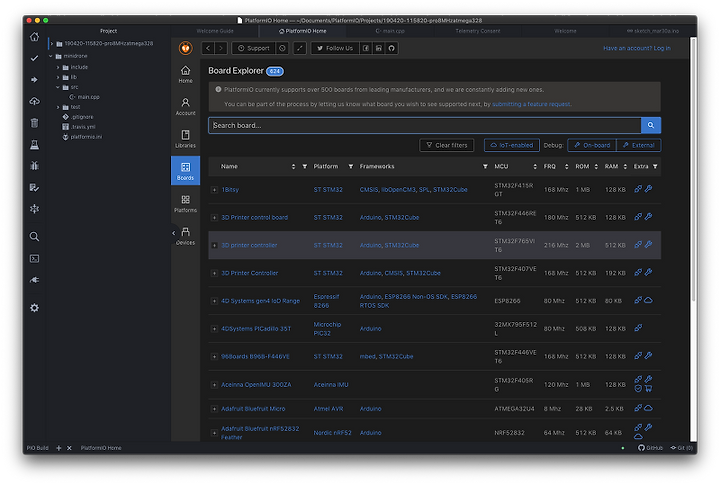The width and height of the screenshot is (720, 485).
Task: Click the Test flask icon in the left toolbar
Action: (x=34, y=144)
